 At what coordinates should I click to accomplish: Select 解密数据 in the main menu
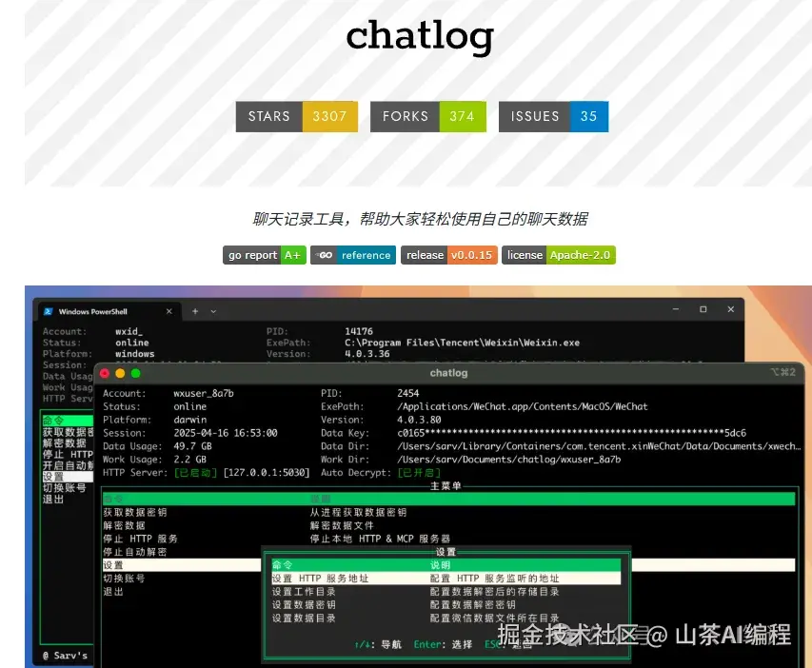pos(124,525)
